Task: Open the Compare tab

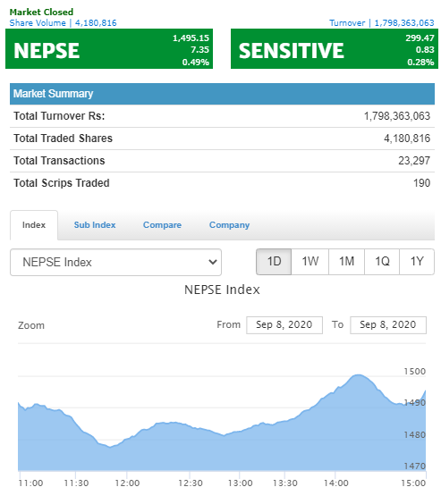Action: 162,225
